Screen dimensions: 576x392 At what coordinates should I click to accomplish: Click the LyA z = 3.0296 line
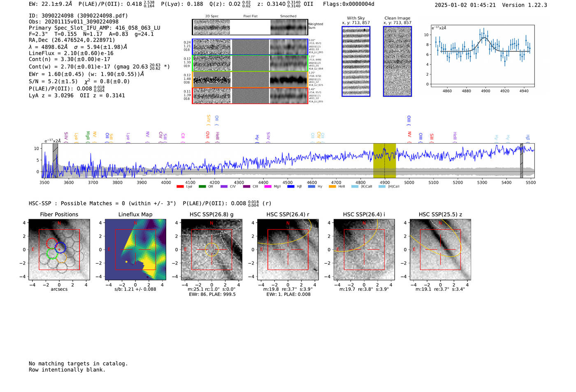pos(51,95)
